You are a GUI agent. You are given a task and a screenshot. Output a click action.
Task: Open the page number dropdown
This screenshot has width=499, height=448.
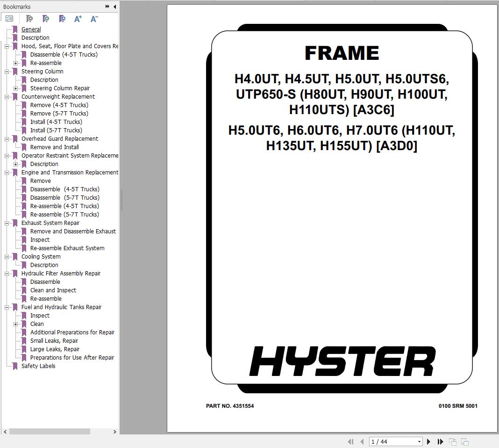click(x=419, y=441)
